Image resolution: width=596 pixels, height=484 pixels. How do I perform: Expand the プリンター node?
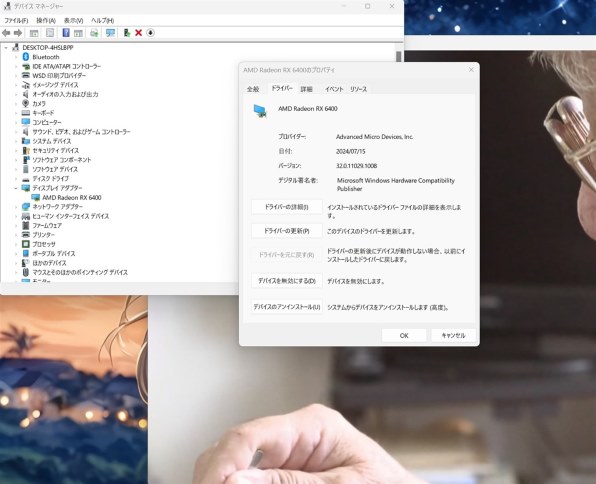coord(16,235)
